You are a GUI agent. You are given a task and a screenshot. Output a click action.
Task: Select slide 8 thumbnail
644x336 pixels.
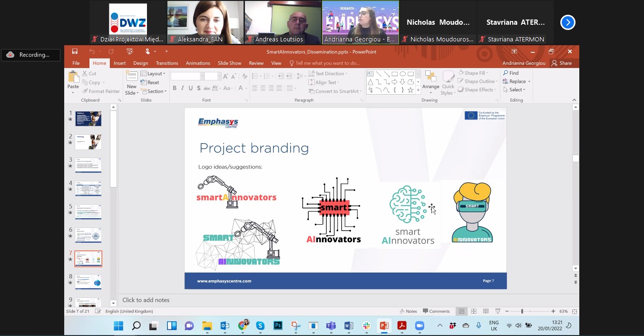[88, 282]
